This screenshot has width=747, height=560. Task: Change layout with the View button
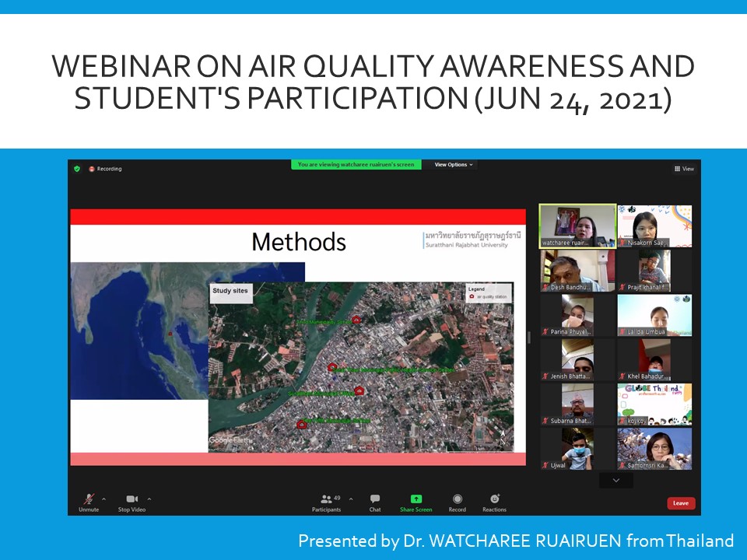click(684, 169)
